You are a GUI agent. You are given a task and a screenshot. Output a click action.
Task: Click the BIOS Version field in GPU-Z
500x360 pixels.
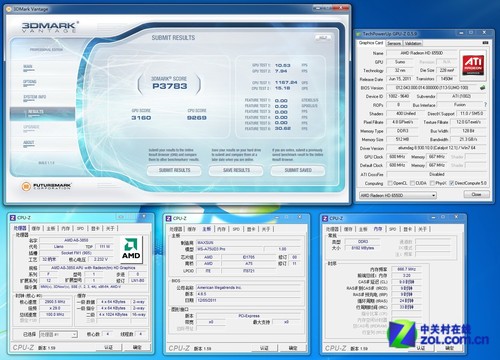[x=432, y=88]
